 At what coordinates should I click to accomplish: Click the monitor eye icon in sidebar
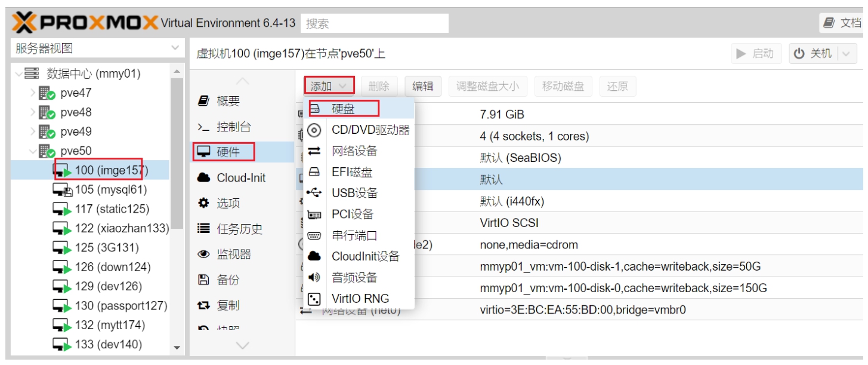203,254
